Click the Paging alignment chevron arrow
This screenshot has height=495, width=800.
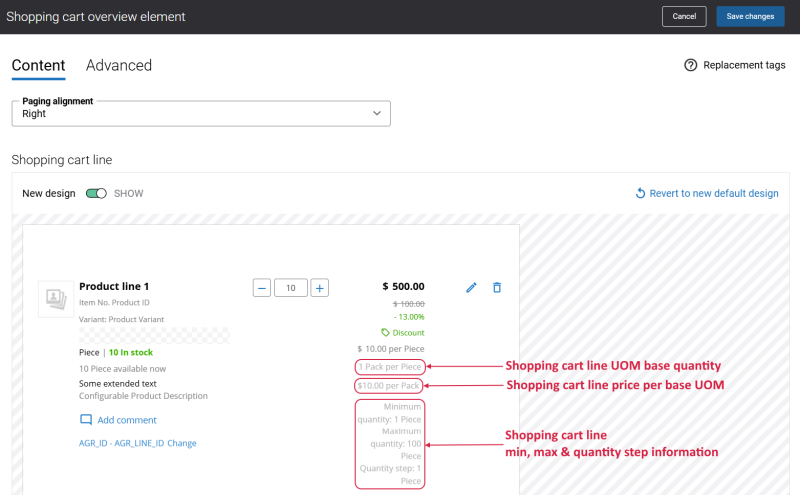[x=377, y=113]
